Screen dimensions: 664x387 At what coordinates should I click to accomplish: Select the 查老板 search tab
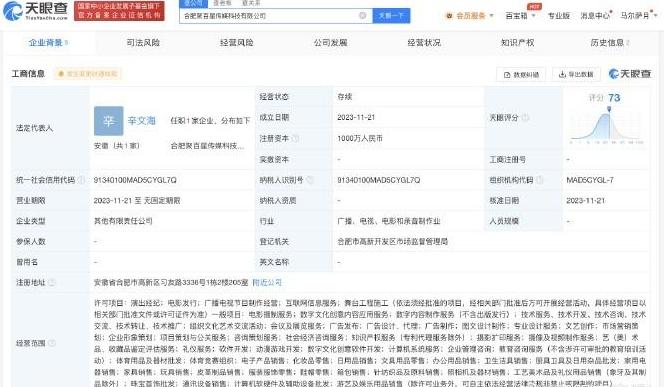[x=222, y=3]
